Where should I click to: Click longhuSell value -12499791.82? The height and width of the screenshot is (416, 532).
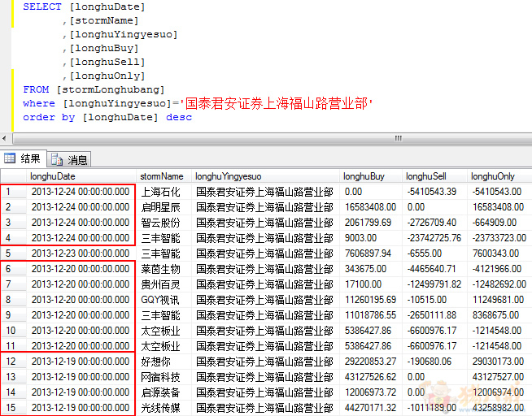click(434, 284)
